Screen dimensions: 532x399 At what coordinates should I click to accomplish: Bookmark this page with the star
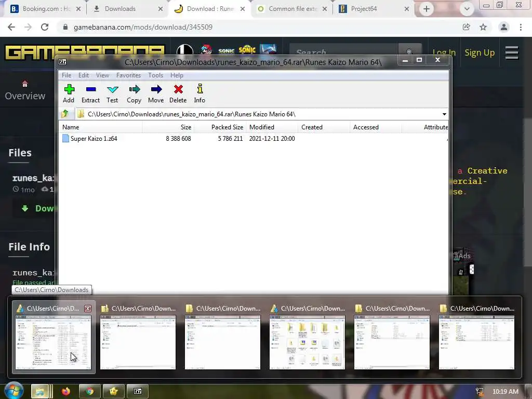pyautogui.click(x=483, y=27)
